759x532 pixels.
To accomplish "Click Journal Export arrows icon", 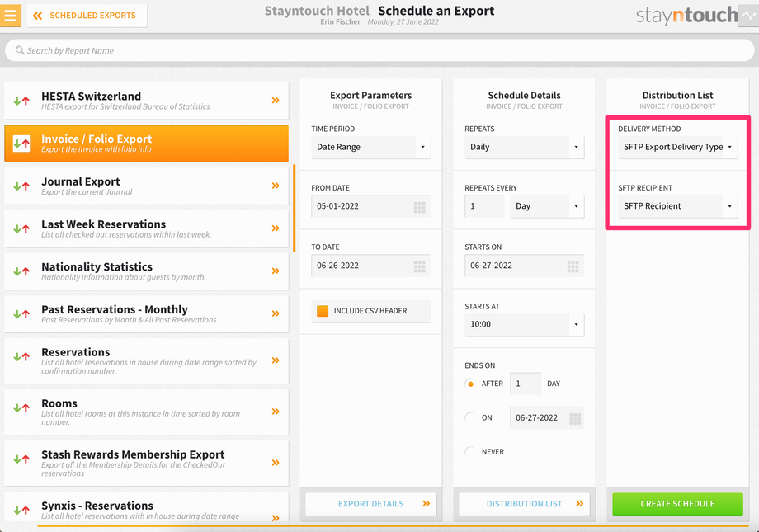I will coord(21,186).
